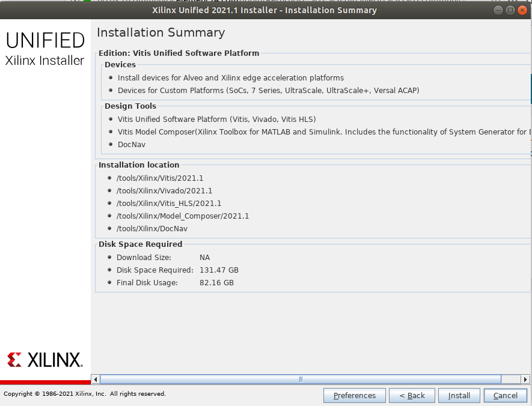Maximize the installer window
The width and height of the screenshot is (532, 406).
click(x=510, y=10)
